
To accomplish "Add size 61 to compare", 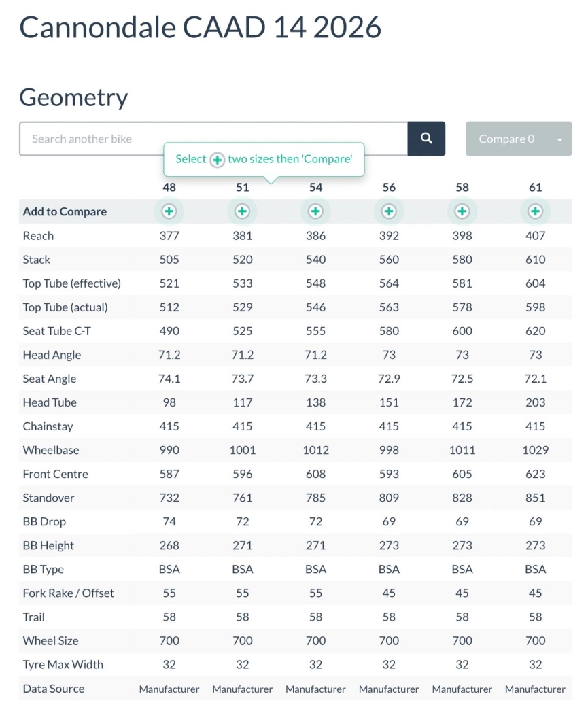I will (536, 211).
